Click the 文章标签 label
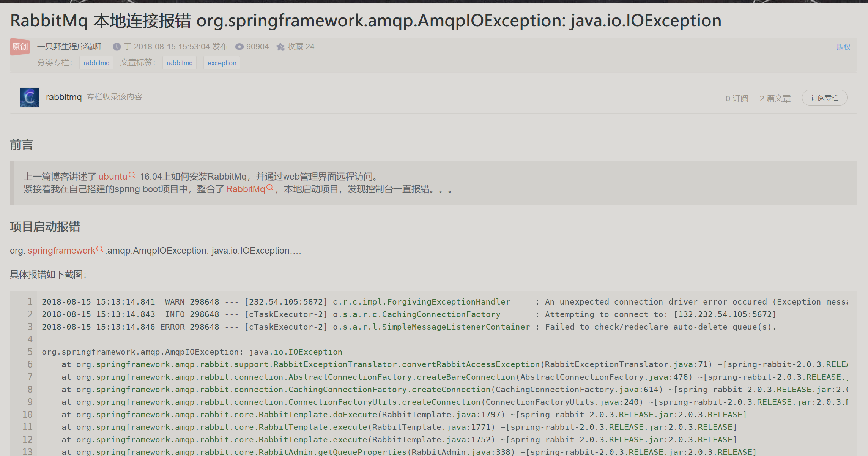This screenshot has width=868, height=456. pyautogui.click(x=138, y=63)
